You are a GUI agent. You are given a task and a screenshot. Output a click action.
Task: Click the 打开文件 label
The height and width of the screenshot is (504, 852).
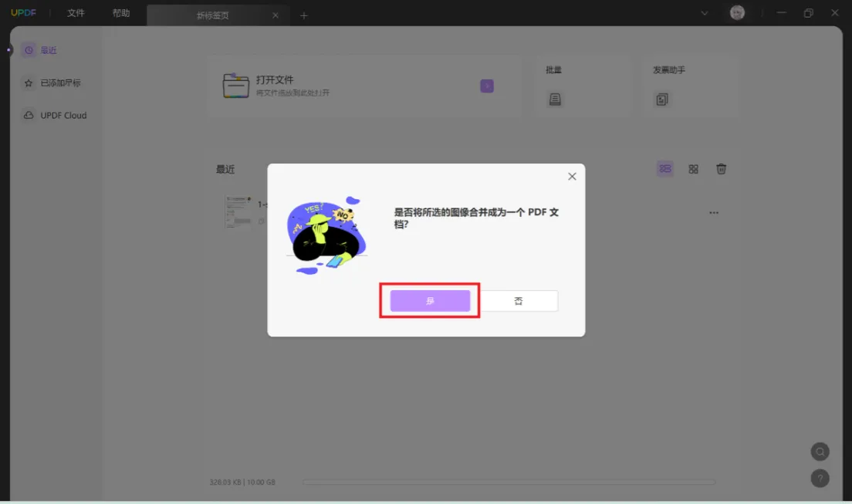[275, 80]
